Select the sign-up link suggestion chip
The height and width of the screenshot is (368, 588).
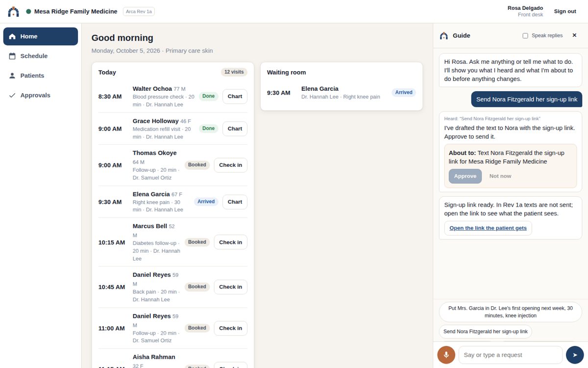[485, 332]
